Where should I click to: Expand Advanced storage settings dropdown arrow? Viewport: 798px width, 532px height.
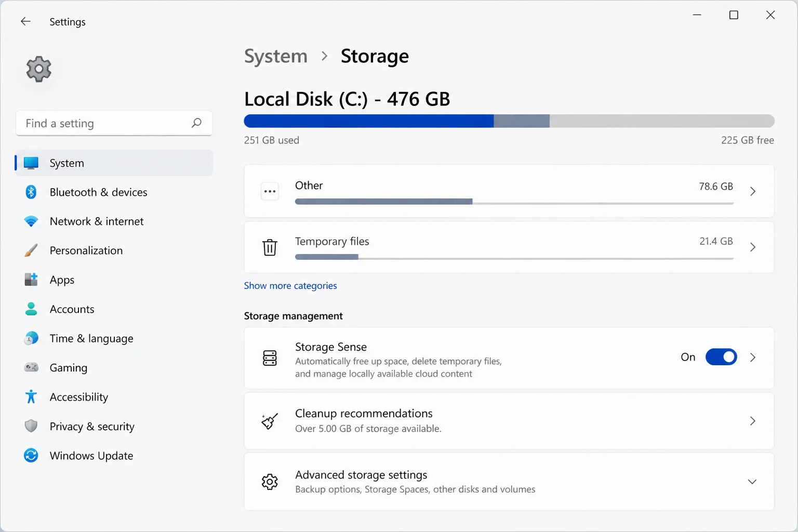752,482
